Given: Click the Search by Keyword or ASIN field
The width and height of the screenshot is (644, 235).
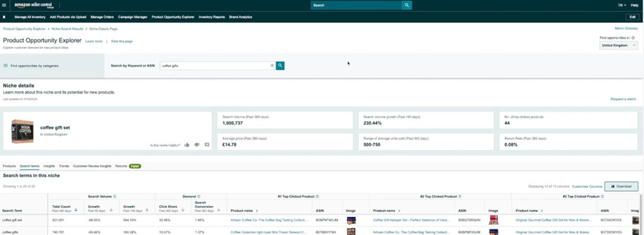Looking at the screenshot, I should coord(217,65).
